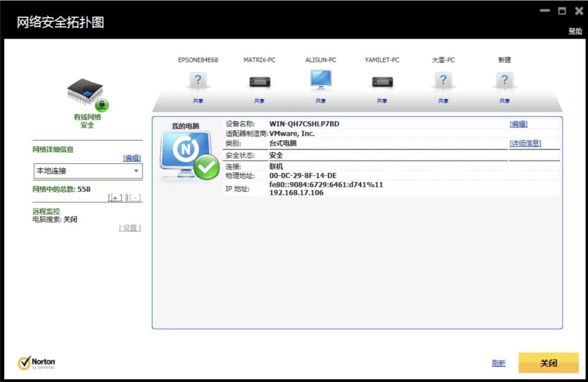Screen dimensions: 588x382
Task: Click 共享 label under 新建
Action: 505,101
